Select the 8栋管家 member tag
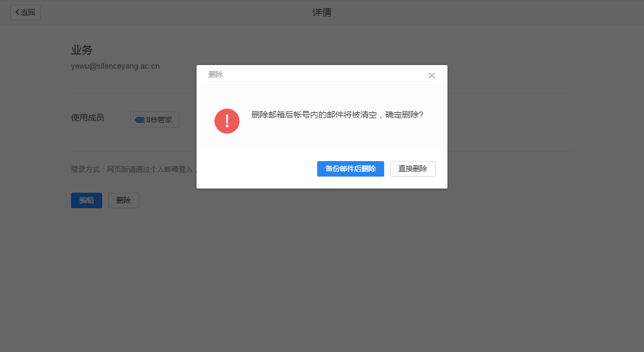The width and height of the screenshot is (644, 352). point(155,119)
